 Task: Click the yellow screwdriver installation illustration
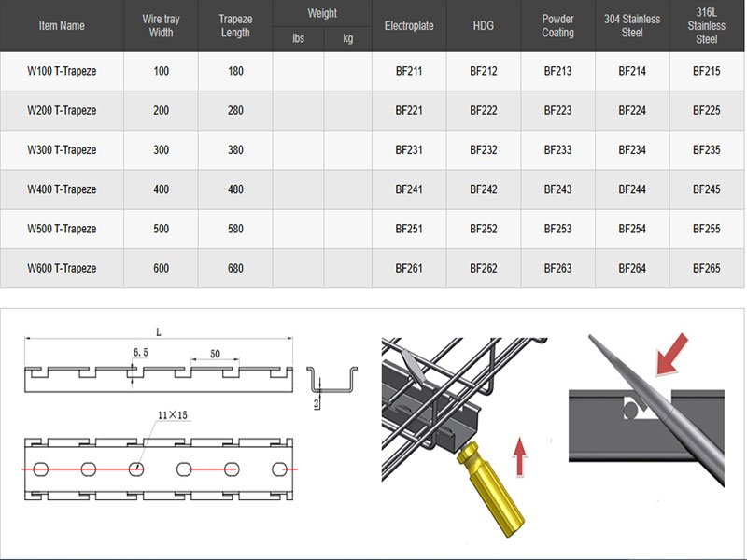point(464,437)
